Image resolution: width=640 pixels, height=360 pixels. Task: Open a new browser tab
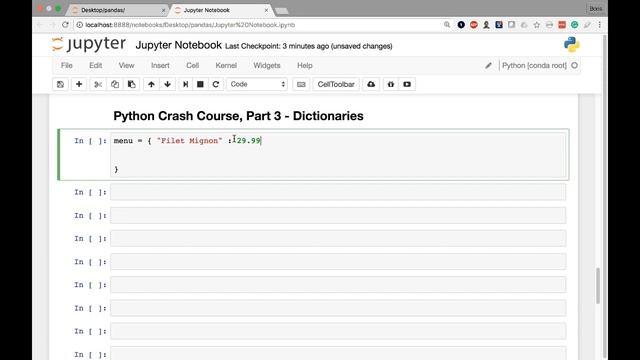click(282, 11)
